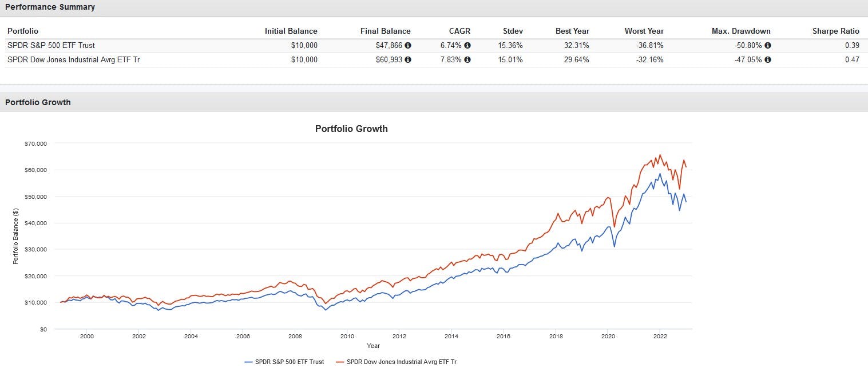
Task: Click the Stdev column header
Action: click(513, 31)
